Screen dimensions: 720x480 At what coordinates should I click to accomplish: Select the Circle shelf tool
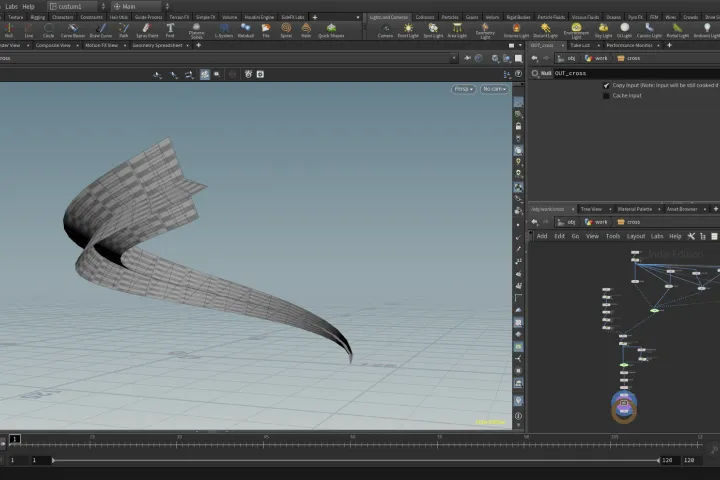pyautogui.click(x=49, y=30)
